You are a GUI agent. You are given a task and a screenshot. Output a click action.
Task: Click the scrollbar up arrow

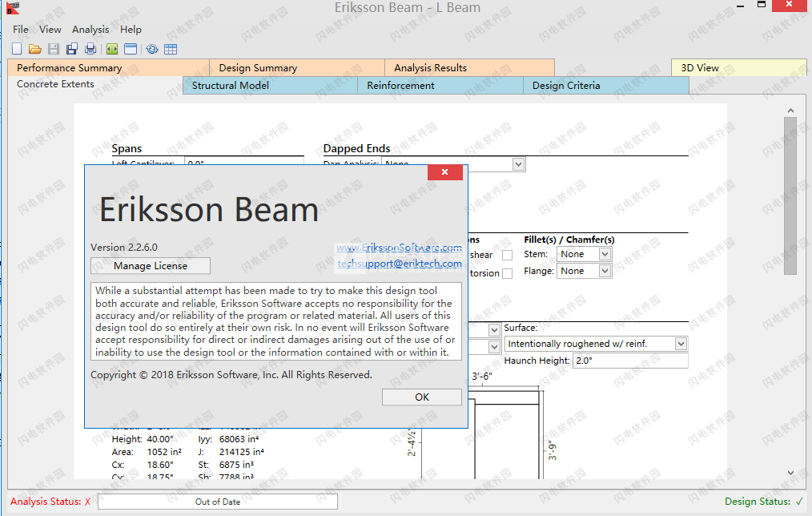[790, 111]
